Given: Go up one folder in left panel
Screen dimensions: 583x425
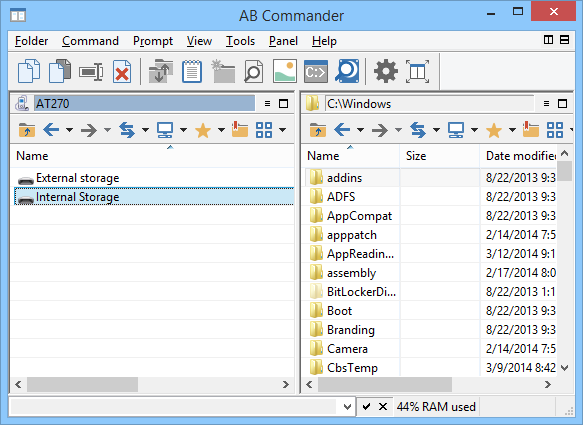Looking at the screenshot, I should coord(27,130).
